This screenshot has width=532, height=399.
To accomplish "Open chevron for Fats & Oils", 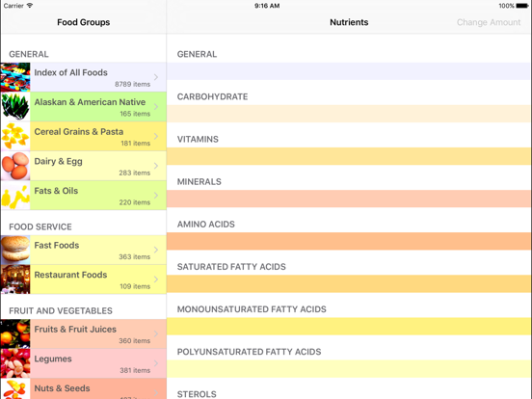I will click(156, 195).
